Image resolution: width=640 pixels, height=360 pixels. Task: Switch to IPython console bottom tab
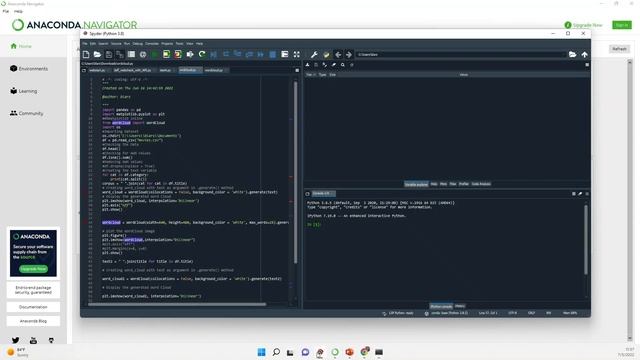441,306
